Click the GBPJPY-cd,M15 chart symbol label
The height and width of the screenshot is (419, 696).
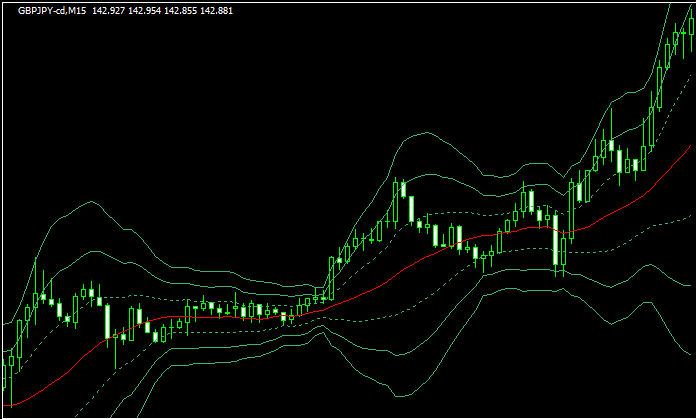point(52,11)
